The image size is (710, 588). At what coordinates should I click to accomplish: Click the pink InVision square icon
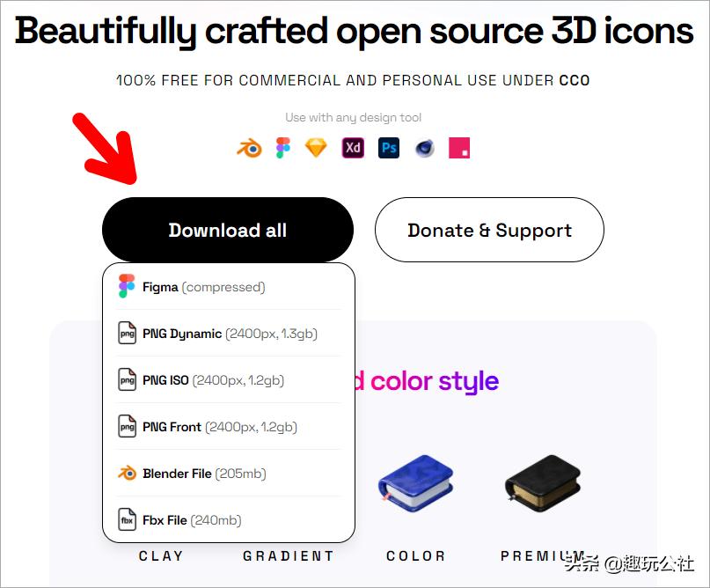point(459,148)
